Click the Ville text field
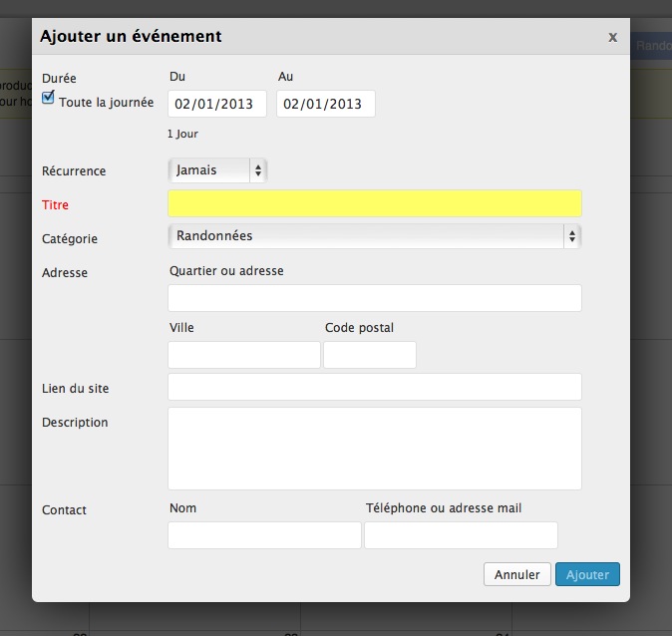Image resolution: width=672 pixels, height=636 pixels. (x=244, y=355)
